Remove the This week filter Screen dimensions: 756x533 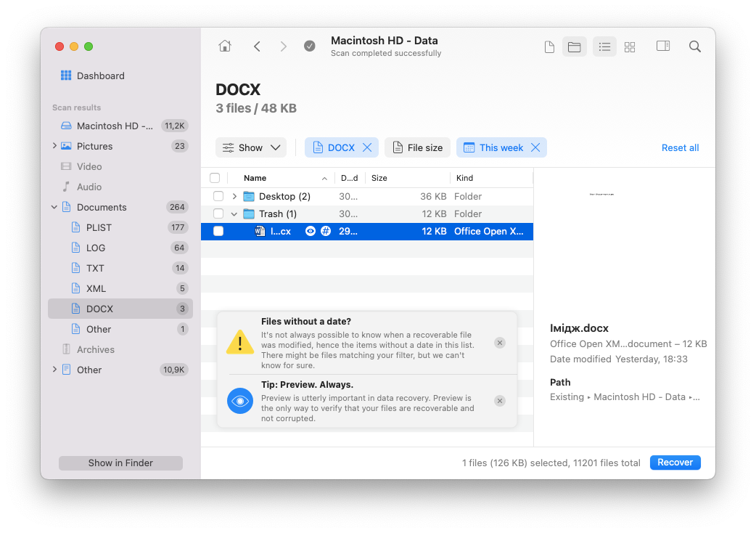click(535, 147)
